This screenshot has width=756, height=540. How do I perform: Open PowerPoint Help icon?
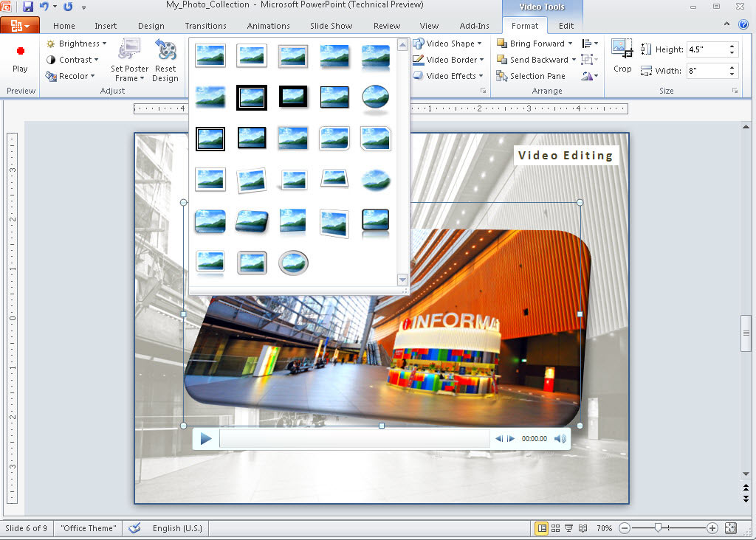point(743,24)
